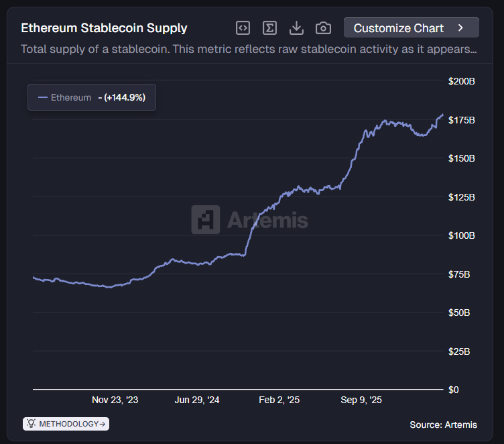This screenshot has width=504, height=444.
Task: Click the embed code icon
Action: pos(243,27)
